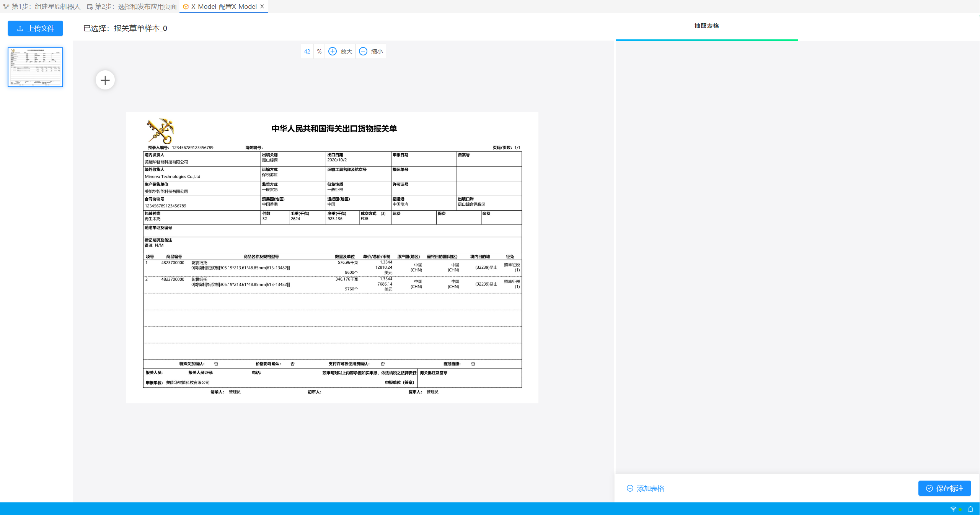Click the 上传文件 upload button
This screenshot has width=980, height=515.
[x=35, y=28]
